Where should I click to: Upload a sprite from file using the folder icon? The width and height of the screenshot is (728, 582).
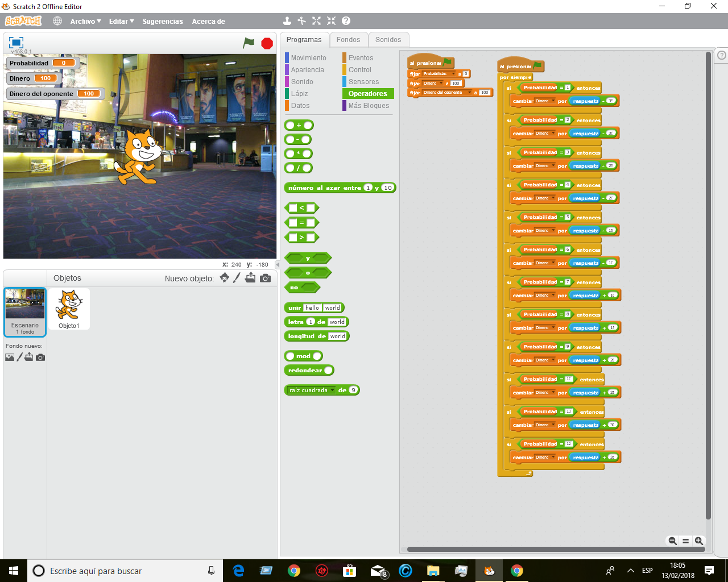pyautogui.click(x=251, y=278)
